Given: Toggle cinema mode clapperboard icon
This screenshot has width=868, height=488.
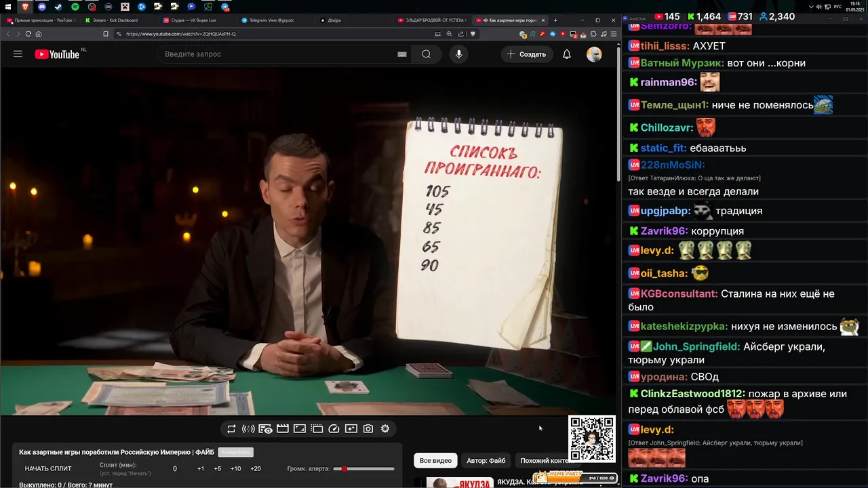Looking at the screenshot, I should coord(283,428).
